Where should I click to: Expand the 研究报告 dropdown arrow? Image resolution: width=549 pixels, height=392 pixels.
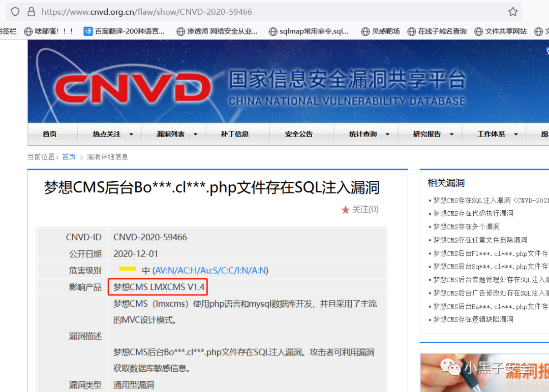coord(452,134)
